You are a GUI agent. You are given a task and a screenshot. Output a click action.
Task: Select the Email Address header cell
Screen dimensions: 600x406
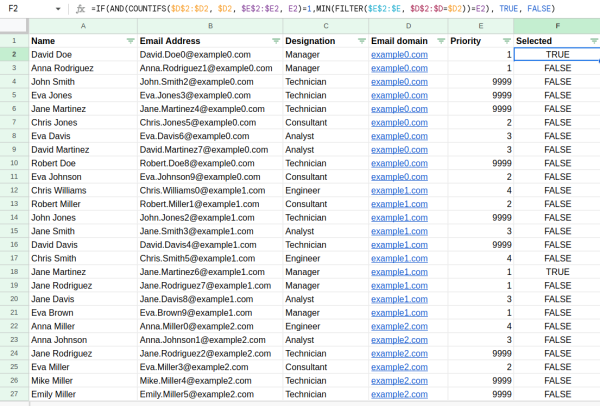210,41
